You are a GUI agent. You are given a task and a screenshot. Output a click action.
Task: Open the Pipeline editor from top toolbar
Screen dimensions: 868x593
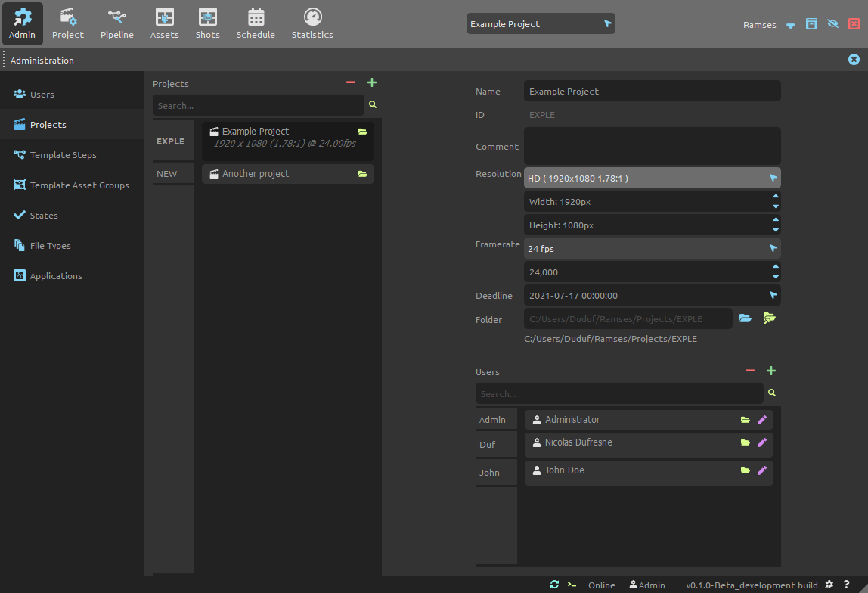[116, 23]
